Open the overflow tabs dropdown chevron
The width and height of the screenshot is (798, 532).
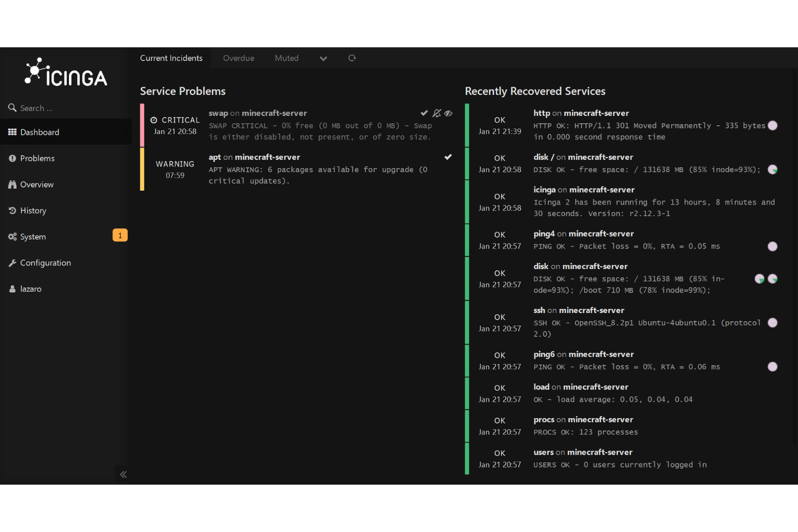(323, 58)
